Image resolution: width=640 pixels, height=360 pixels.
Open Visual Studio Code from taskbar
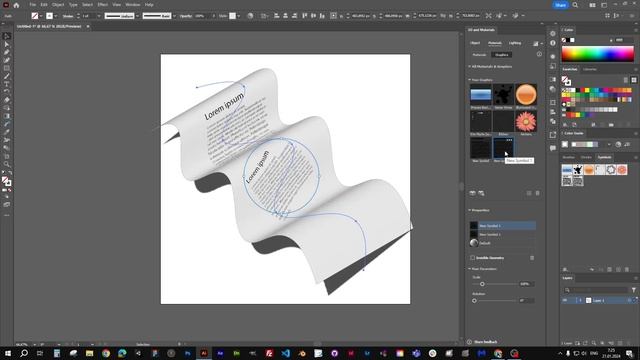tap(285, 353)
